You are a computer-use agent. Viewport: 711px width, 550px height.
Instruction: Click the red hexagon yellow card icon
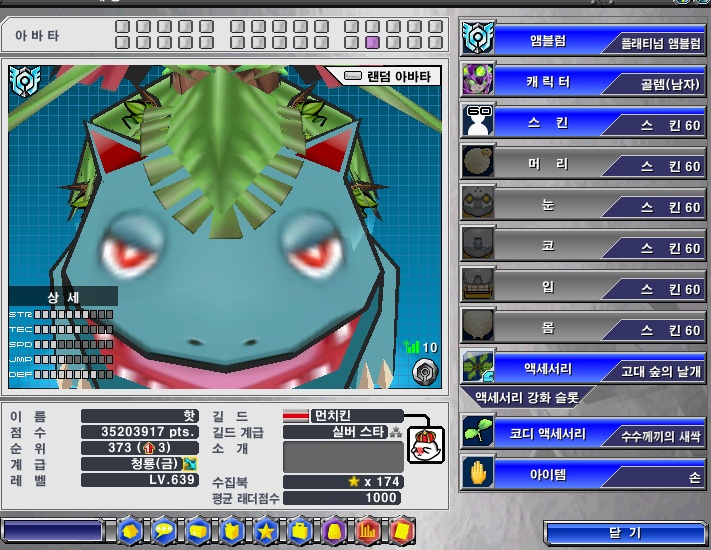(401, 531)
